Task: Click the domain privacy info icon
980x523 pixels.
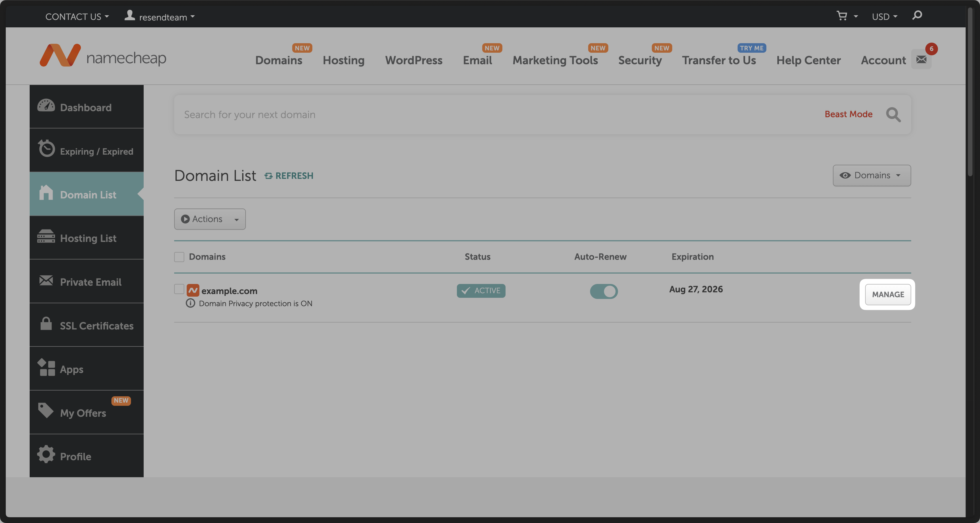Action: [x=190, y=303]
